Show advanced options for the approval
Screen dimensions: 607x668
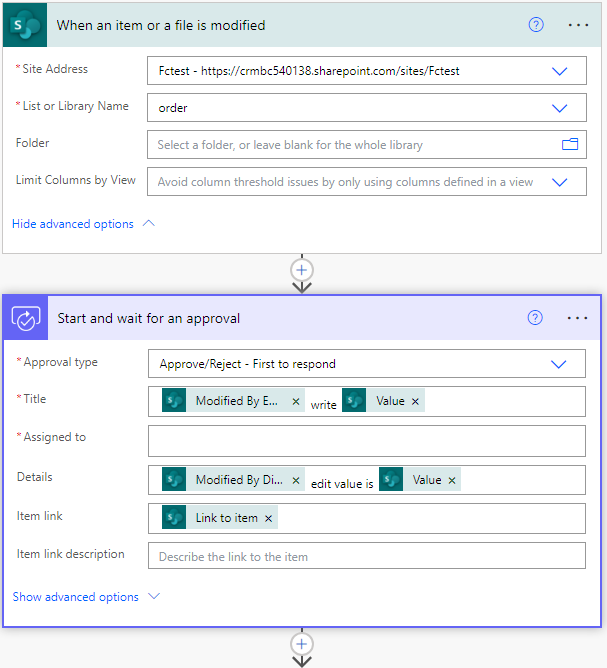point(86,597)
